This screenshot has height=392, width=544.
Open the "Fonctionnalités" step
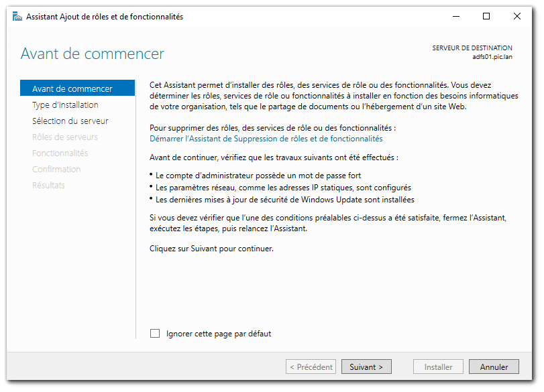[x=60, y=153]
